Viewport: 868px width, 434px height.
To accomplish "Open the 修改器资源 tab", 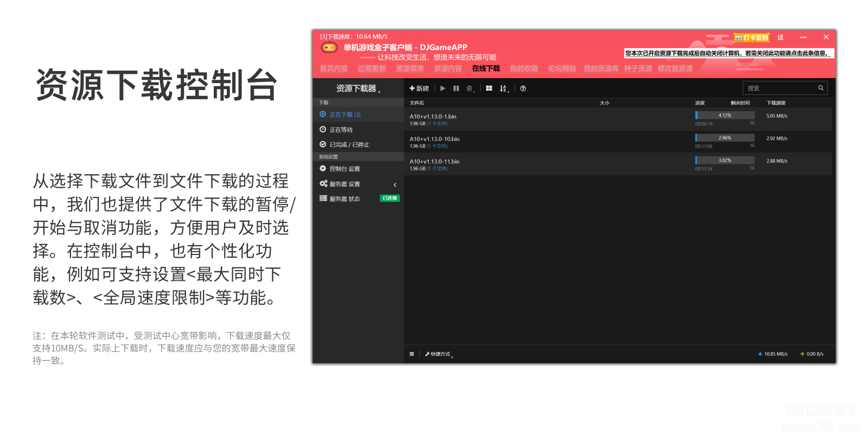I will 675,68.
